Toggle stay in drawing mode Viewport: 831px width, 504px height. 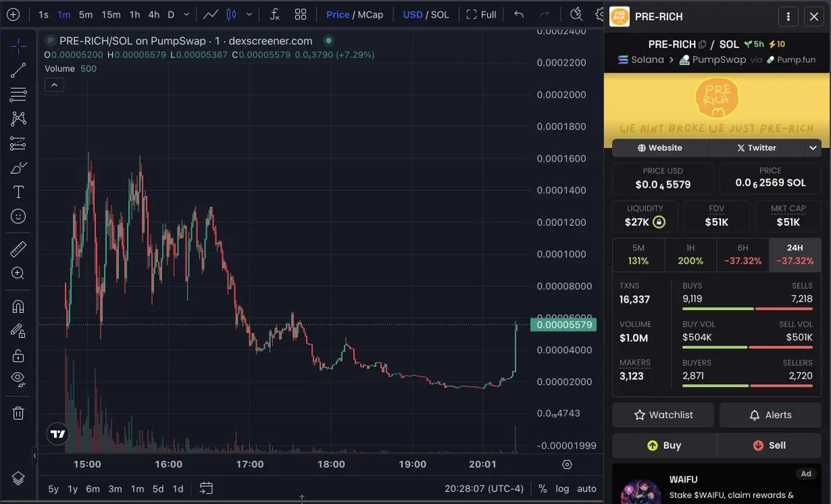[x=19, y=330]
